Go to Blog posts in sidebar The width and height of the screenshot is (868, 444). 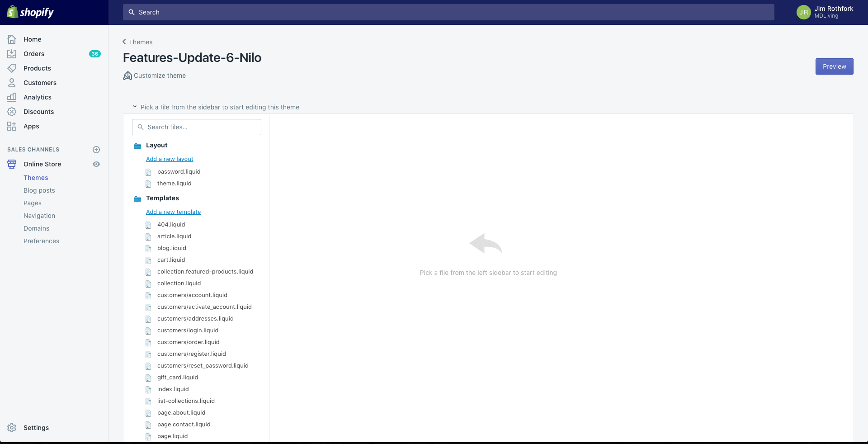click(x=39, y=190)
